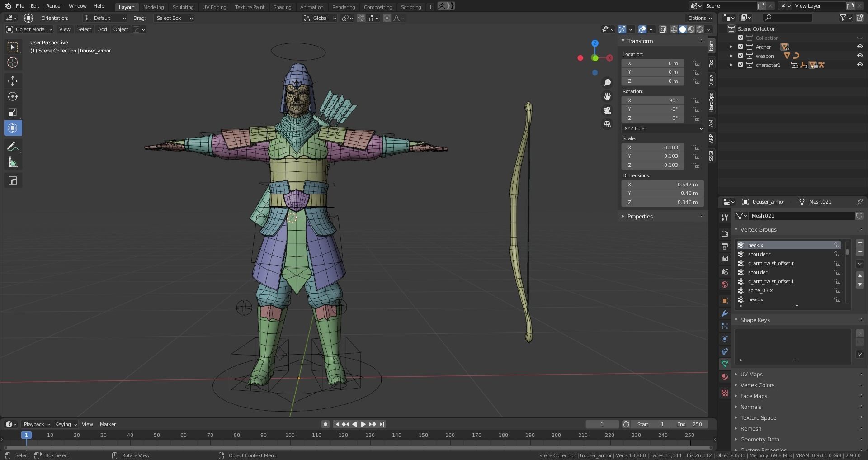Expand the Properties panel section
Screen dimensions: 868x460
tap(640, 217)
